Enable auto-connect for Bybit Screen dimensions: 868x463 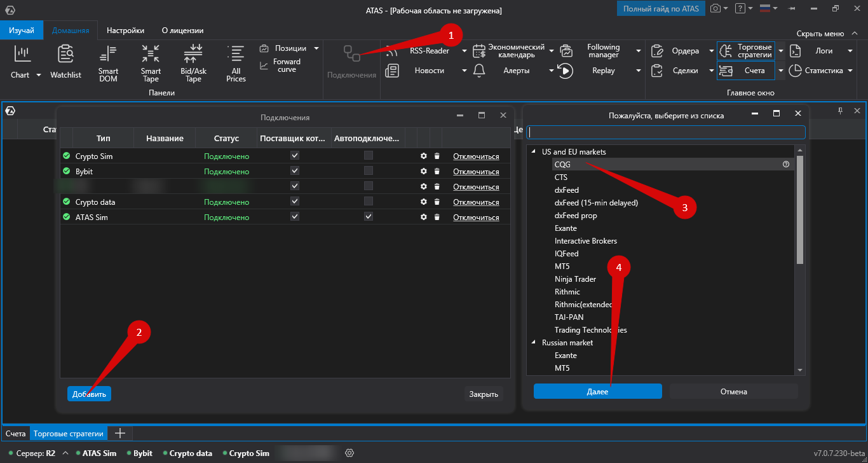pos(369,171)
